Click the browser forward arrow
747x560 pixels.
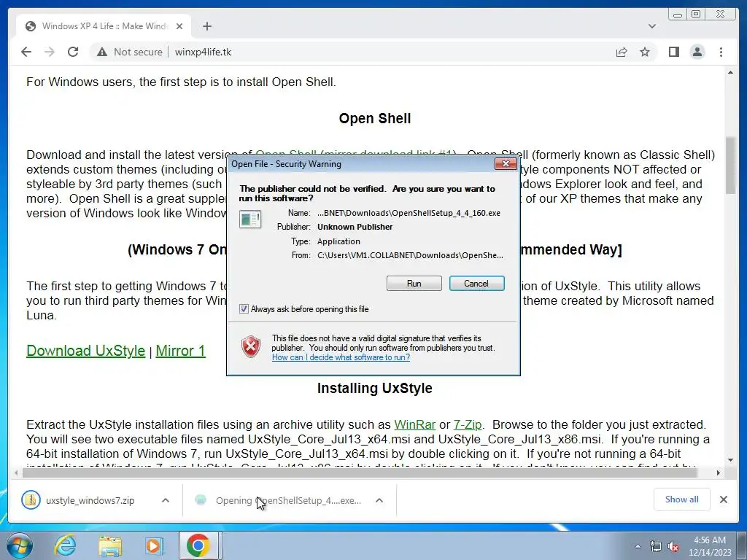click(50, 52)
